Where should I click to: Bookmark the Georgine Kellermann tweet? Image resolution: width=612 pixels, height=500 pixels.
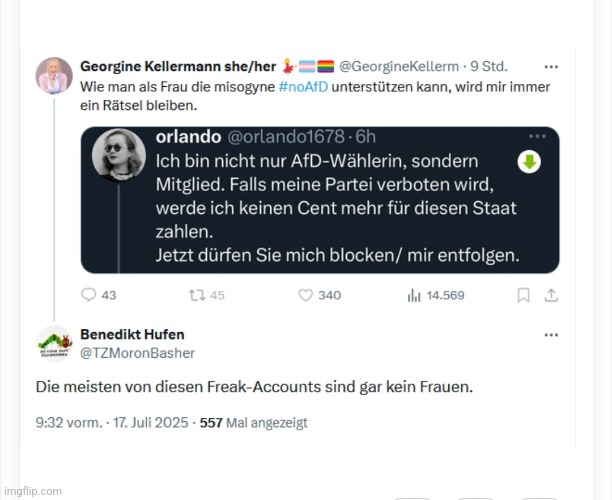click(x=523, y=295)
